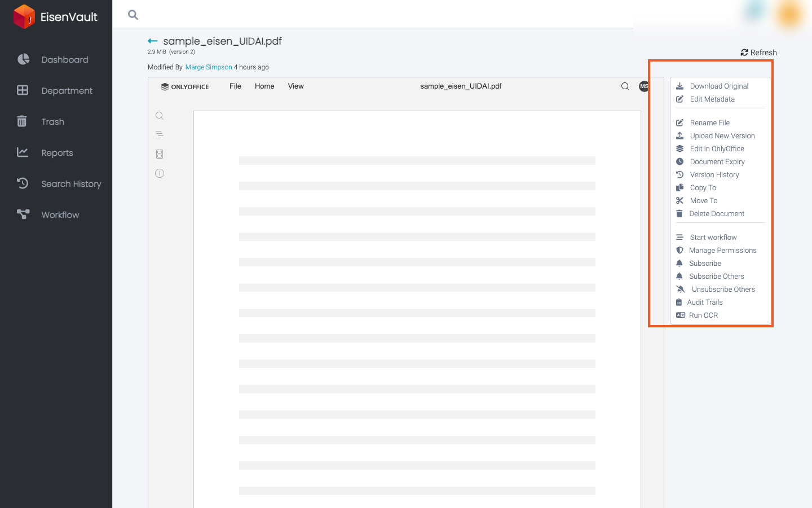This screenshot has height=508, width=812.
Task: Choose Rename File action
Action: point(703,123)
